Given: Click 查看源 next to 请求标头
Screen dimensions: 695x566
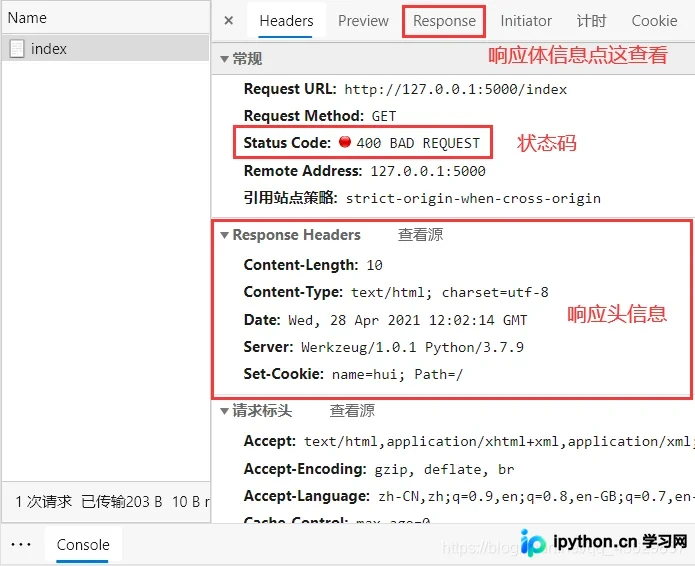Looking at the screenshot, I should pyautogui.click(x=352, y=410).
